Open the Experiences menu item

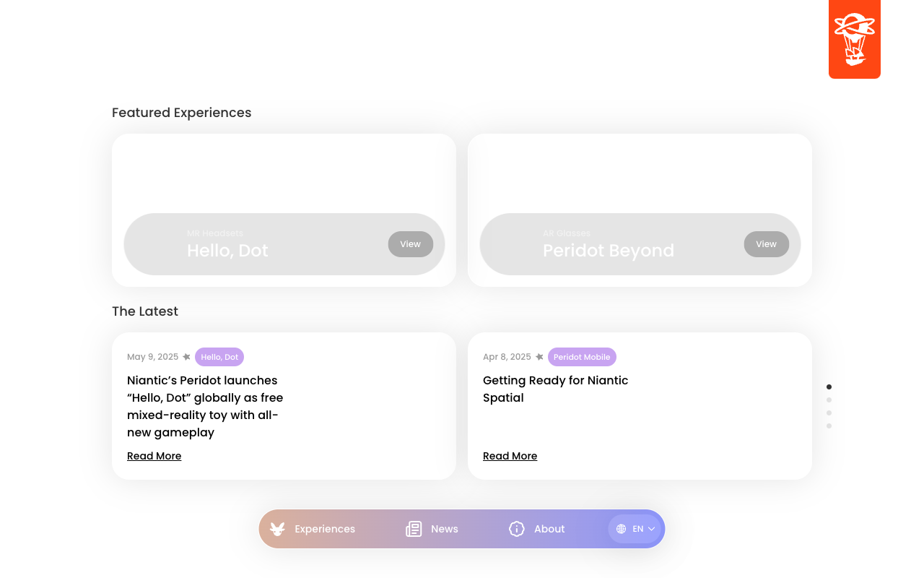325,529
